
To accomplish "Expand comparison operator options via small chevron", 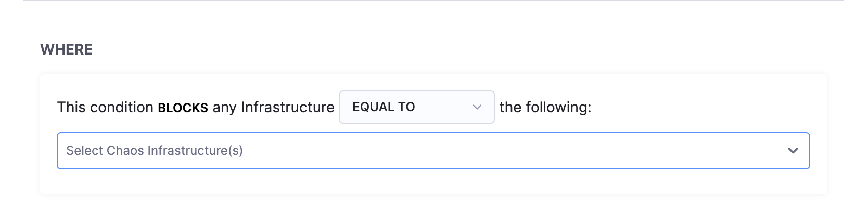I will tap(477, 107).
